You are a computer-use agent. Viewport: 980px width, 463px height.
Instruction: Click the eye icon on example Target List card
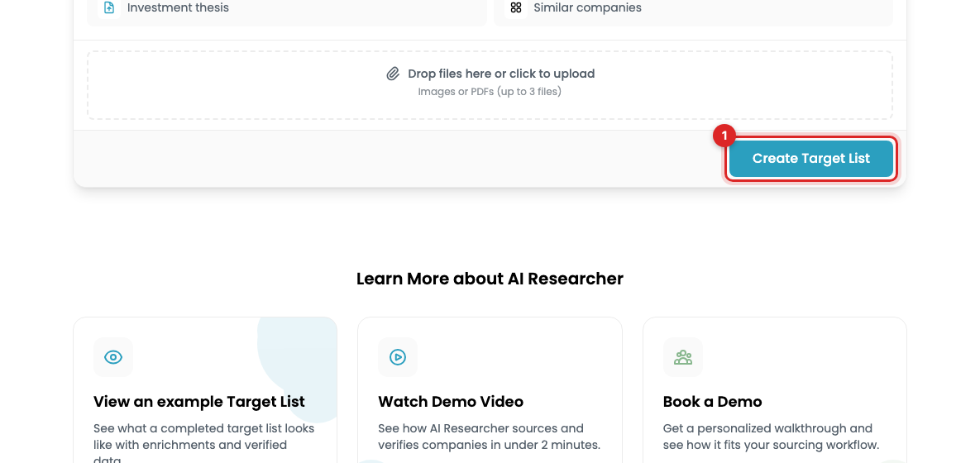pos(113,357)
